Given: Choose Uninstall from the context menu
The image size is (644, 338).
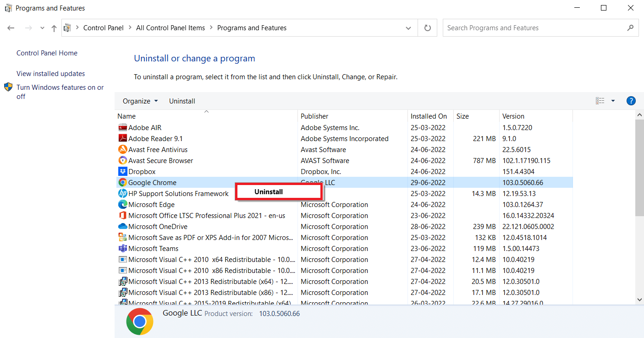Looking at the screenshot, I should [x=269, y=192].
